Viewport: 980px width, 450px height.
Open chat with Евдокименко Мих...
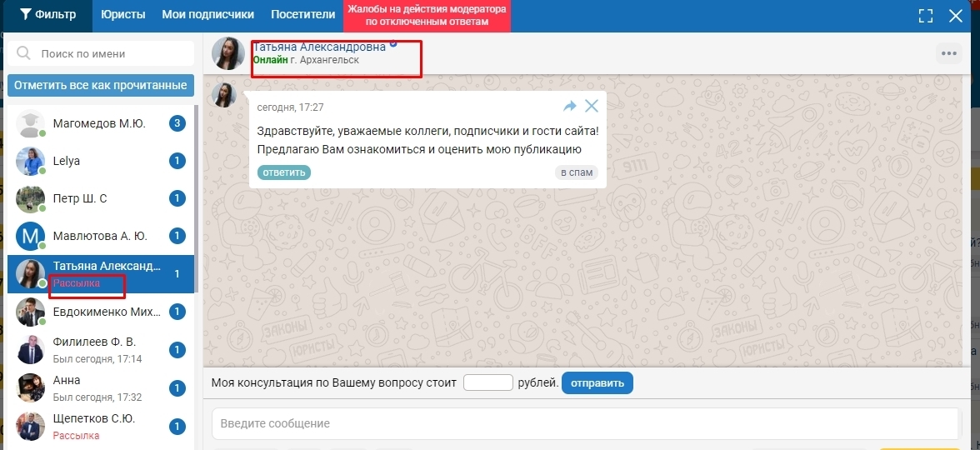coord(101,312)
